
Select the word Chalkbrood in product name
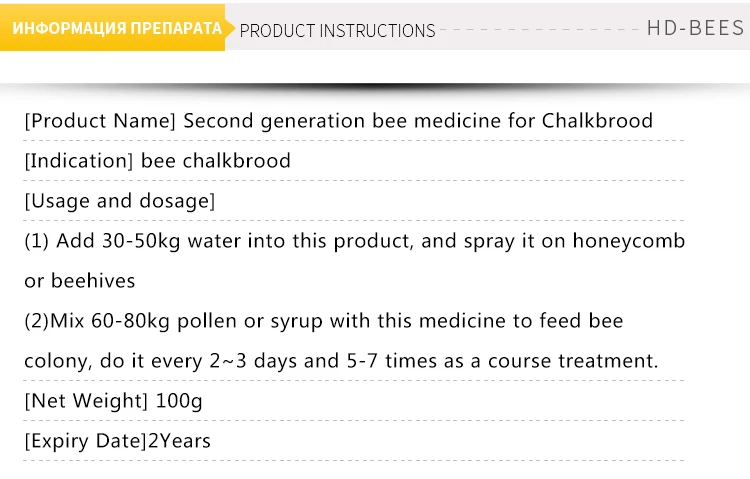point(597,121)
